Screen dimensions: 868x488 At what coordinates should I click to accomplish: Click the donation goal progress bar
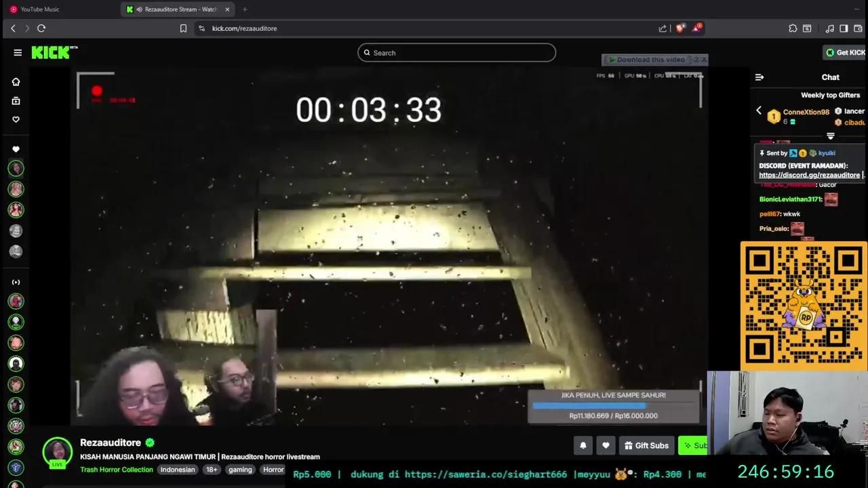click(x=613, y=405)
